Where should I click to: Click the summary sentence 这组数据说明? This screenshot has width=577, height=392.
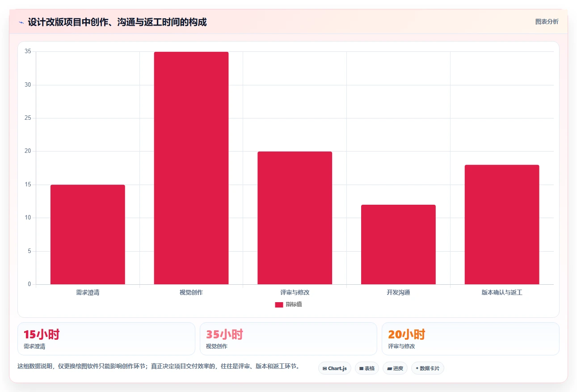pyautogui.click(x=158, y=367)
